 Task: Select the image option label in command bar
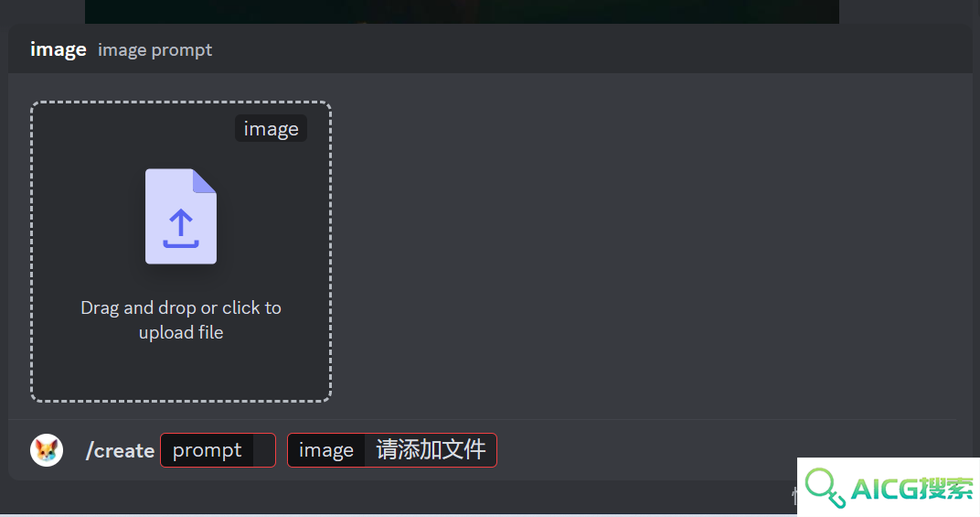[x=326, y=450]
